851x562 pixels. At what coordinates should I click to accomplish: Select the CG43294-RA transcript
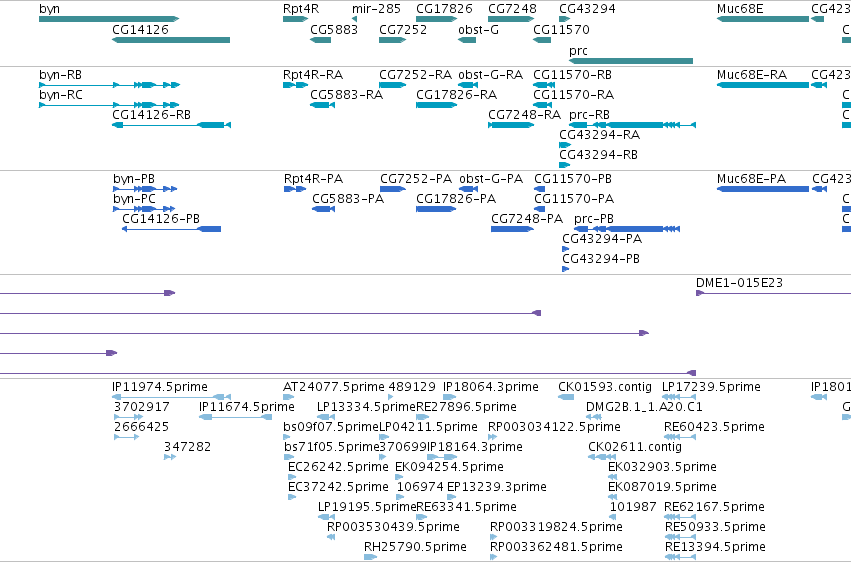point(565,145)
